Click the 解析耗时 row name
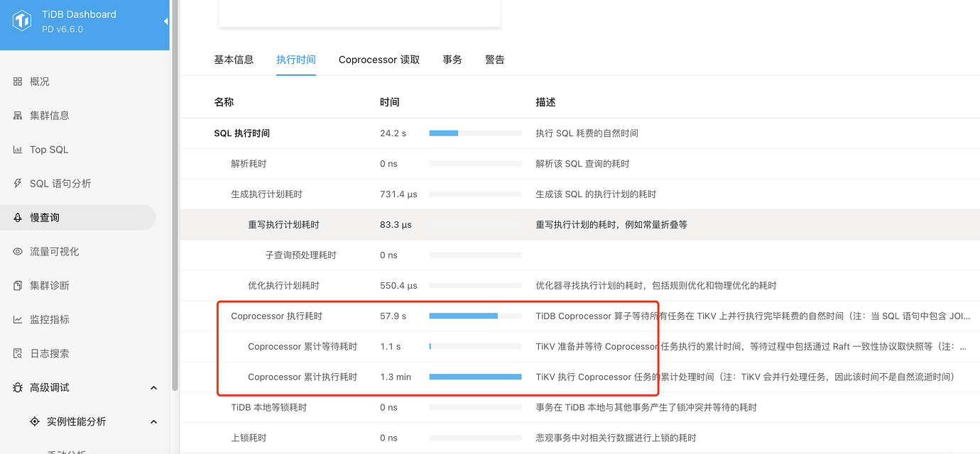 249,164
